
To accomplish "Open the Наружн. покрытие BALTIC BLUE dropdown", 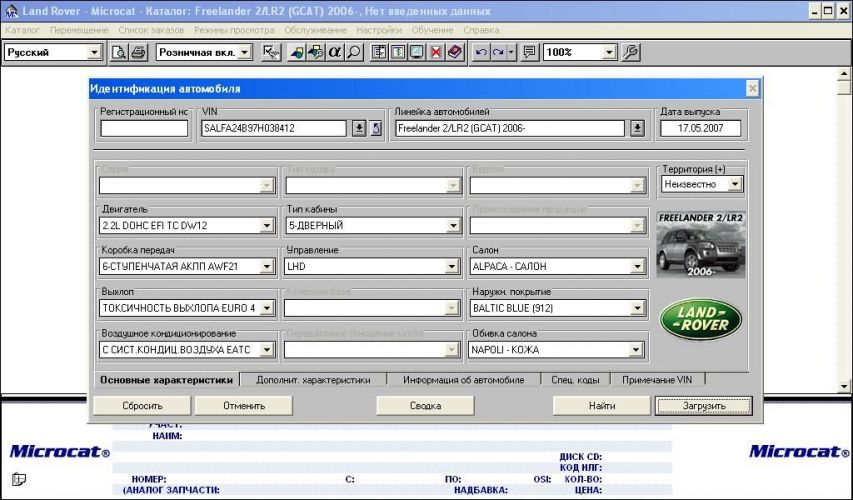I will click(x=637, y=308).
